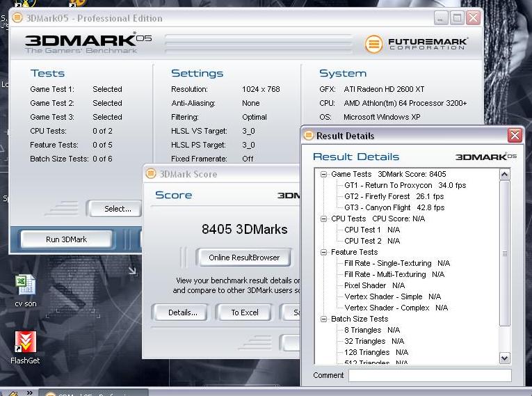Select the CPU Test 1 row
532x396 pixels.
tap(372, 230)
